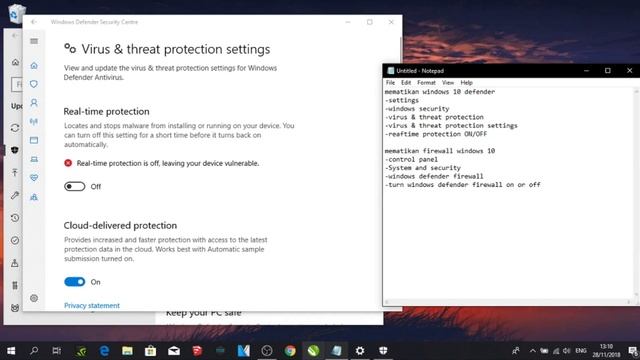Open Action Center notifications icon
640x360 pixels.
point(633,351)
